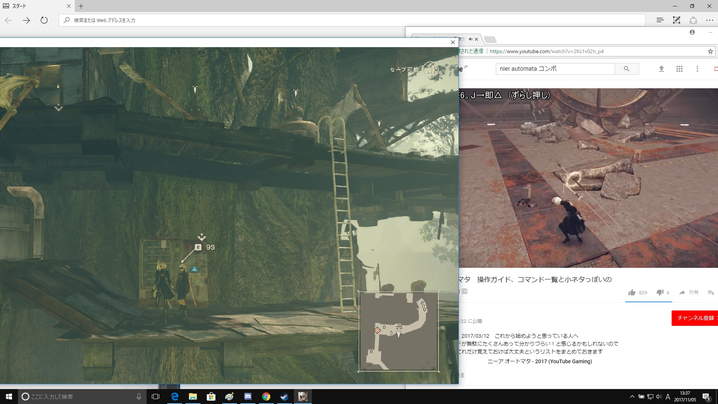Open the taskbar clock and date
718x404 pixels.
click(x=685, y=396)
